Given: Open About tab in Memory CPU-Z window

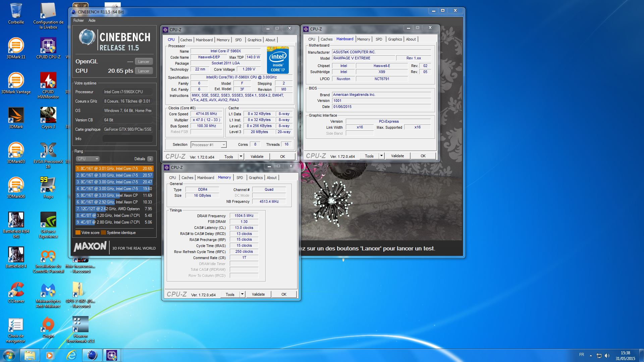Looking at the screenshot, I should [272, 178].
